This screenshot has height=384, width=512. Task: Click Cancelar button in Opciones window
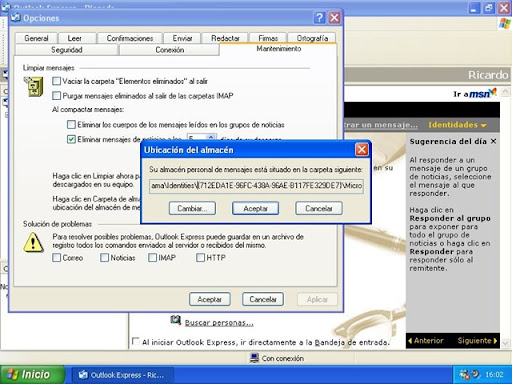pos(263,299)
